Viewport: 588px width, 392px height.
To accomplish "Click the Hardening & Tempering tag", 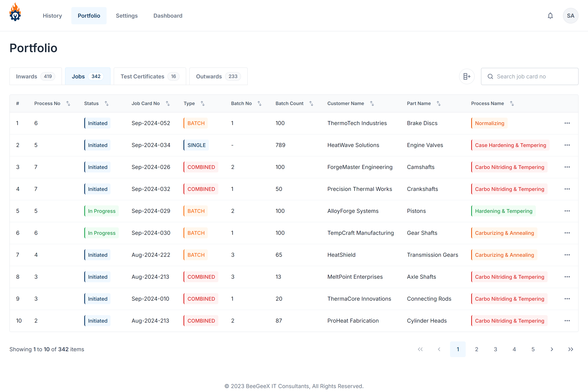I will point(503,211).
